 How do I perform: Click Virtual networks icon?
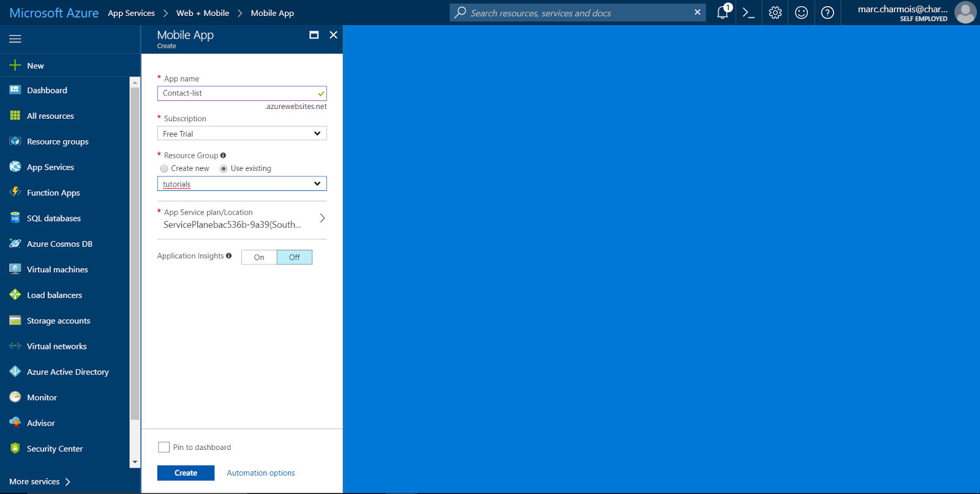tap(15, 346)
